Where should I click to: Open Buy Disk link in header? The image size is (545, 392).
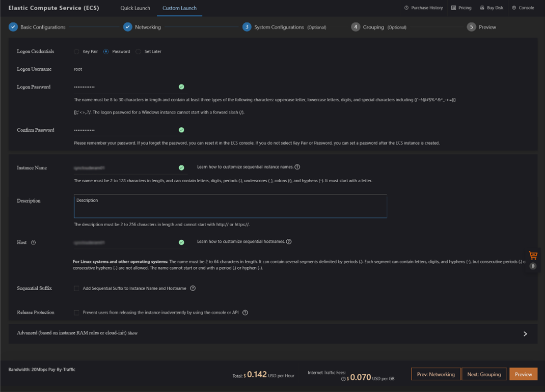[495, 8]
